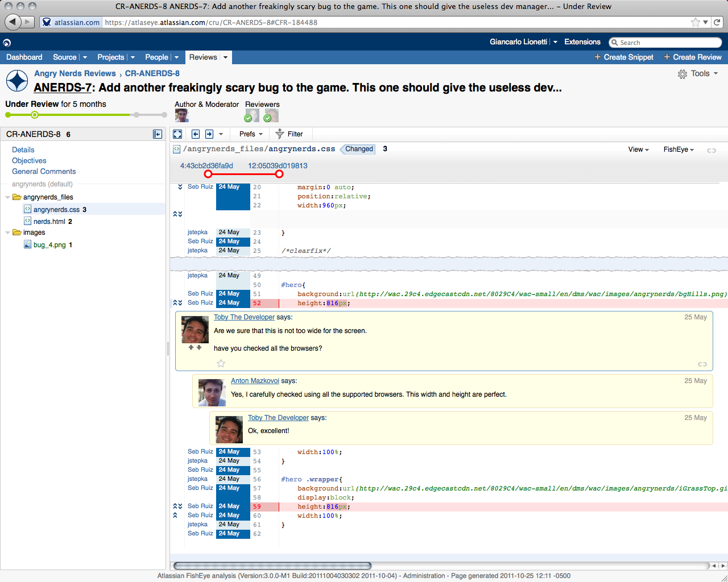Image resolution: width=728 pixels, height=582 pixels.
Task: Click permalink icon on Toby's comment
Action: 702,364
